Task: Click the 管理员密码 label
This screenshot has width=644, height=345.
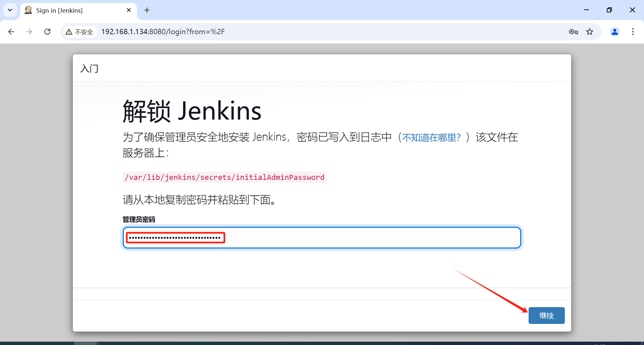Action: [139, 219]
